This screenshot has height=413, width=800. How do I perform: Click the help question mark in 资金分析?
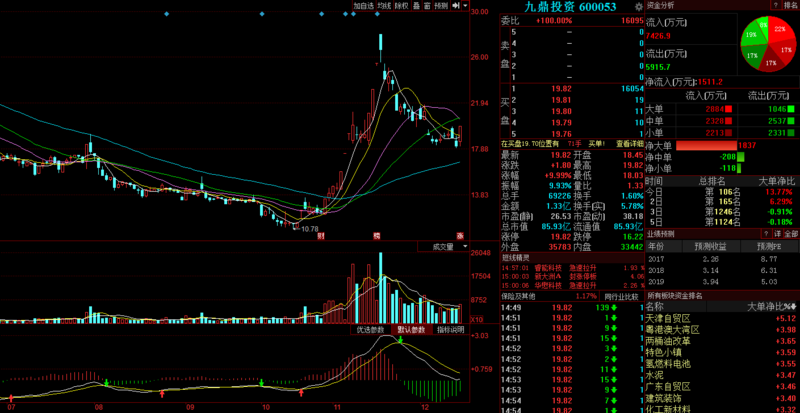click(x=775, y=6)
